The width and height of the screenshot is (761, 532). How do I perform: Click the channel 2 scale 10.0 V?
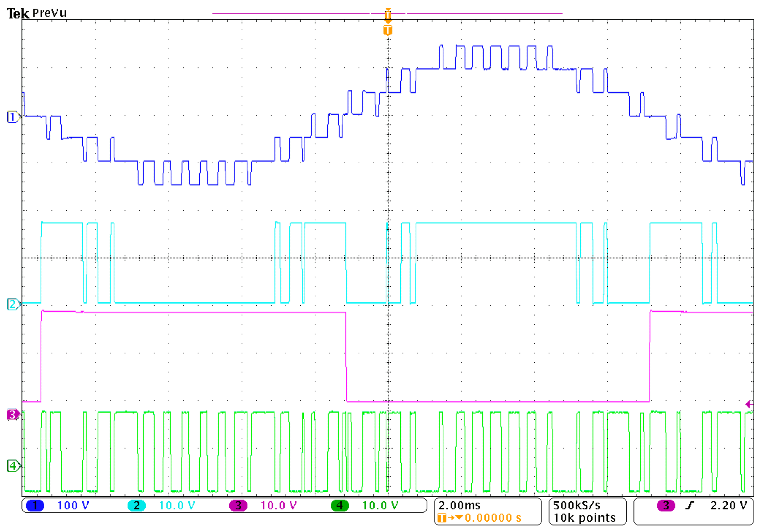point(177,505)
